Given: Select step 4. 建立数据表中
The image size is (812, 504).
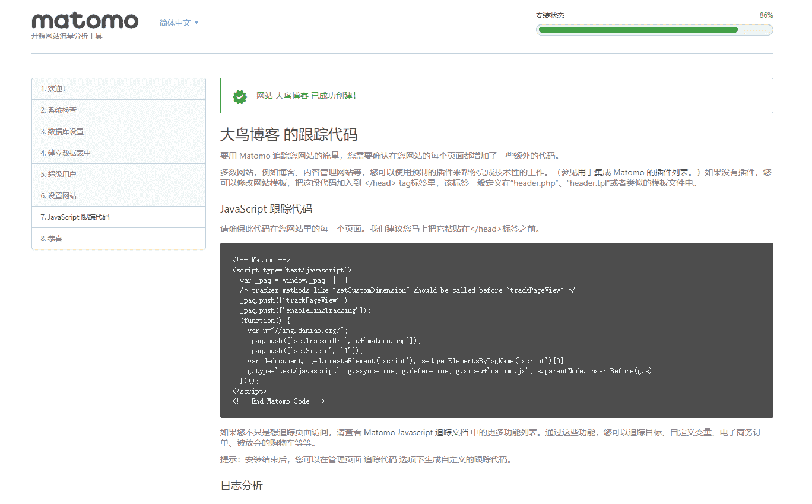Looking at the screenshot, I should [119, 153].
